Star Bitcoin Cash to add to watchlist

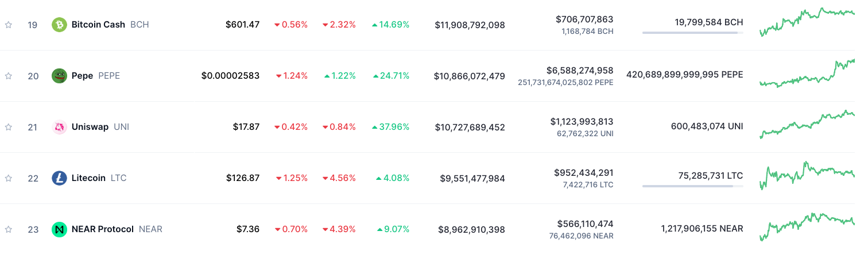click(9, 25)
